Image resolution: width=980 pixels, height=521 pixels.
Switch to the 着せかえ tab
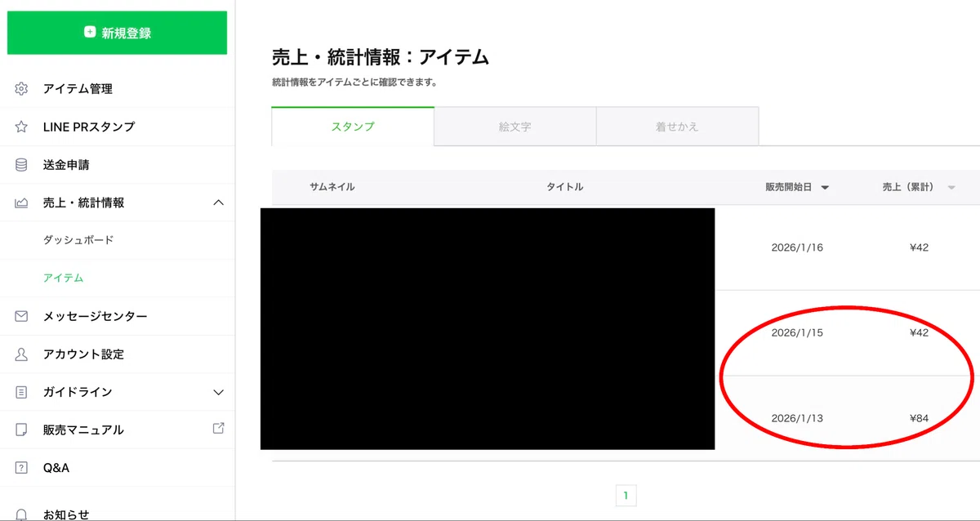pyautogui.click(x=677, y=127)
